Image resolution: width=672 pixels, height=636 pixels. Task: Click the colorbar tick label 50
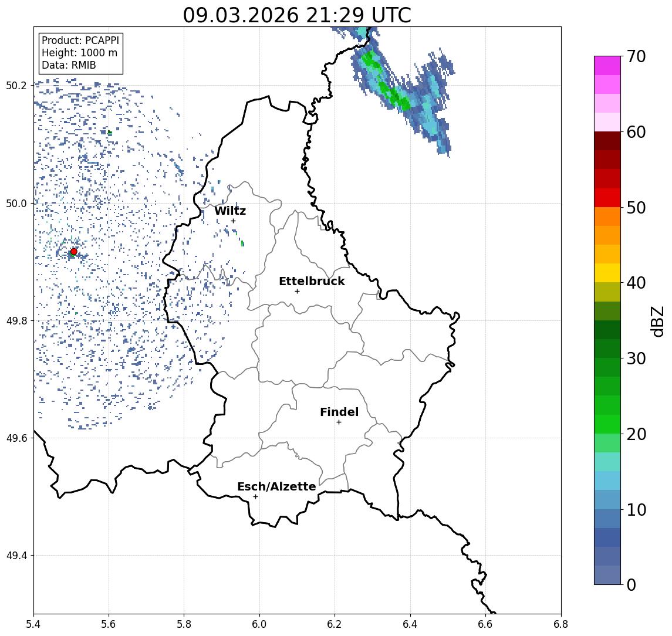pyautogui.click(x=636, y=208)
